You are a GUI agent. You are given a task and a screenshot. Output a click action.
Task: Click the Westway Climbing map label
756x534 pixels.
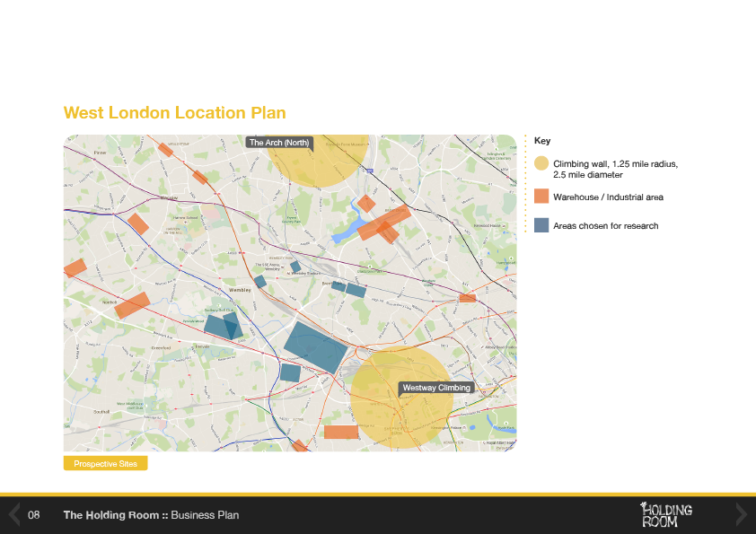coord(435,388)
